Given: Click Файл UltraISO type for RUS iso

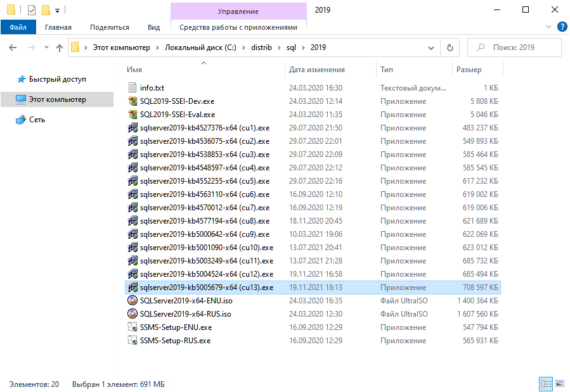Looking at the screenshot, I should pos(404,314).
